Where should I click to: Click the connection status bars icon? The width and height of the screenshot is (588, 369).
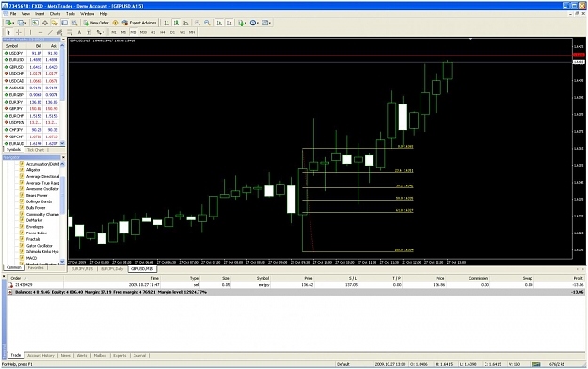(536, 364)
